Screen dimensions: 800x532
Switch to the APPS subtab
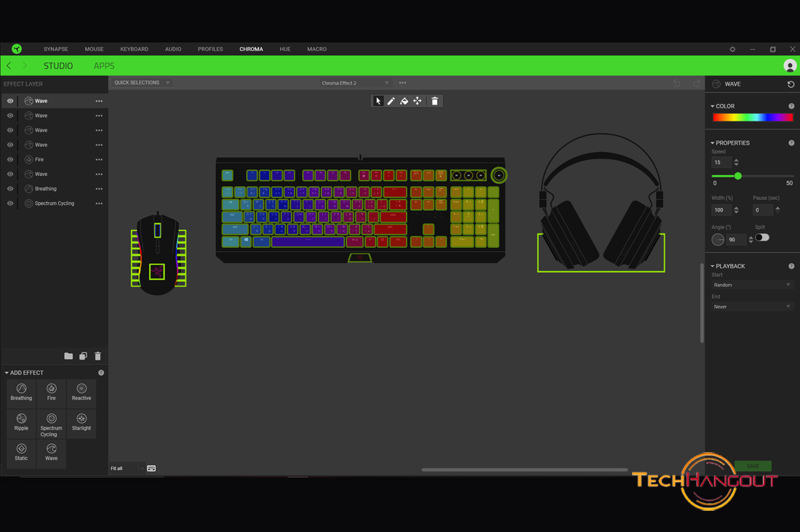104,66
